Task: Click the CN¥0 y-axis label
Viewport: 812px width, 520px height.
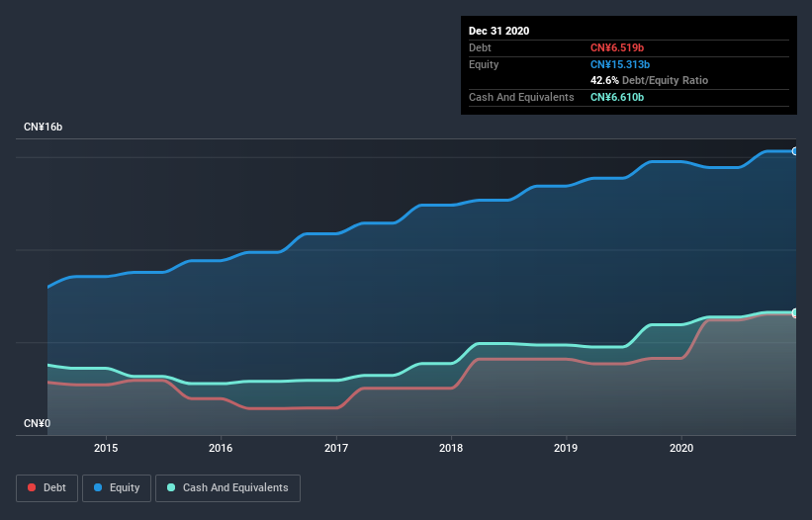Action: pyautogui.click(x=37, y=423)
